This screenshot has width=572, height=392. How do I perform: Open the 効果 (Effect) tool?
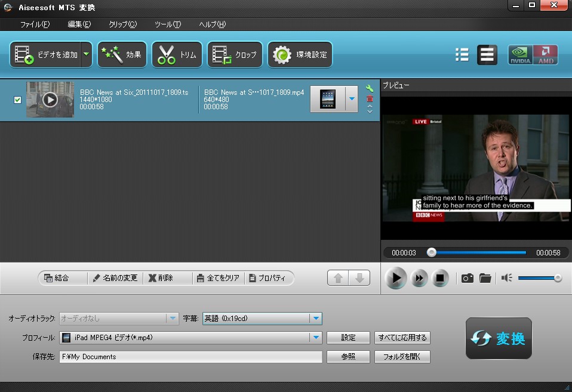[x=122, y=55]
